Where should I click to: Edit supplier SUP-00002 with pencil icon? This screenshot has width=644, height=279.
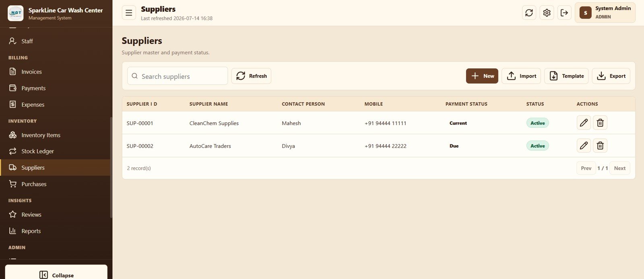(584, 146)
